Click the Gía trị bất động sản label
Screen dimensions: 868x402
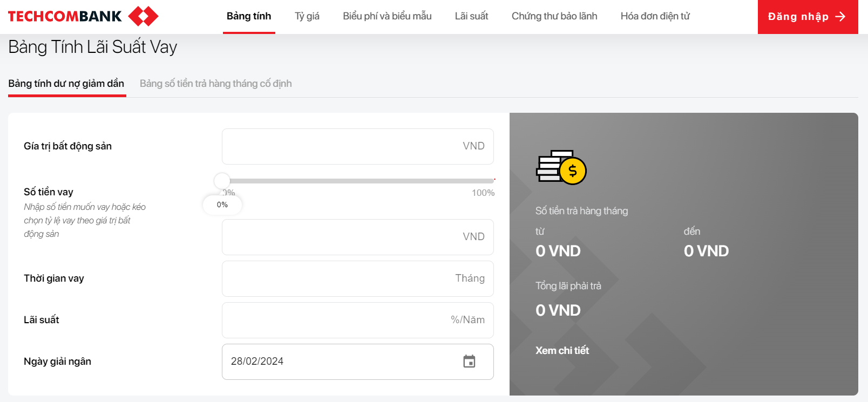click(x=67, y=146)
